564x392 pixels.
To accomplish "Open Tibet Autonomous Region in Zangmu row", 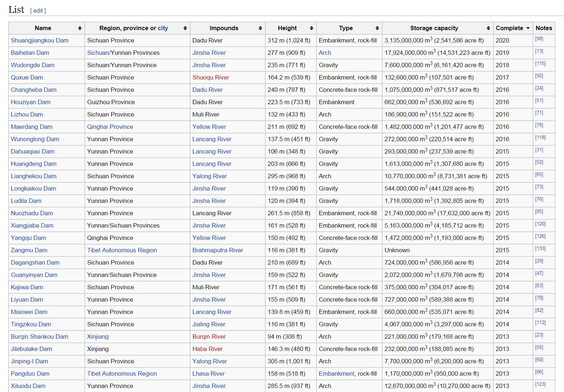I will (122, 250).
